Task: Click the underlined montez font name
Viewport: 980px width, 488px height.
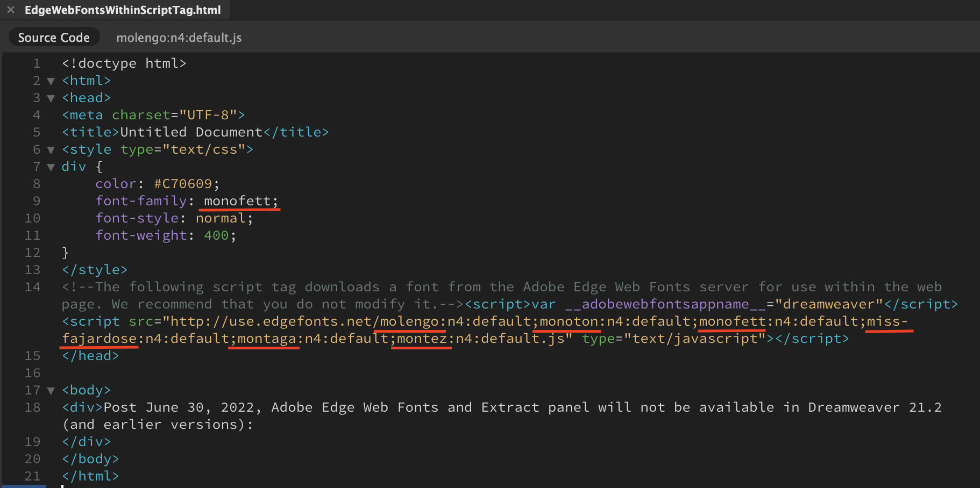Action: click(x=422, y=339)
